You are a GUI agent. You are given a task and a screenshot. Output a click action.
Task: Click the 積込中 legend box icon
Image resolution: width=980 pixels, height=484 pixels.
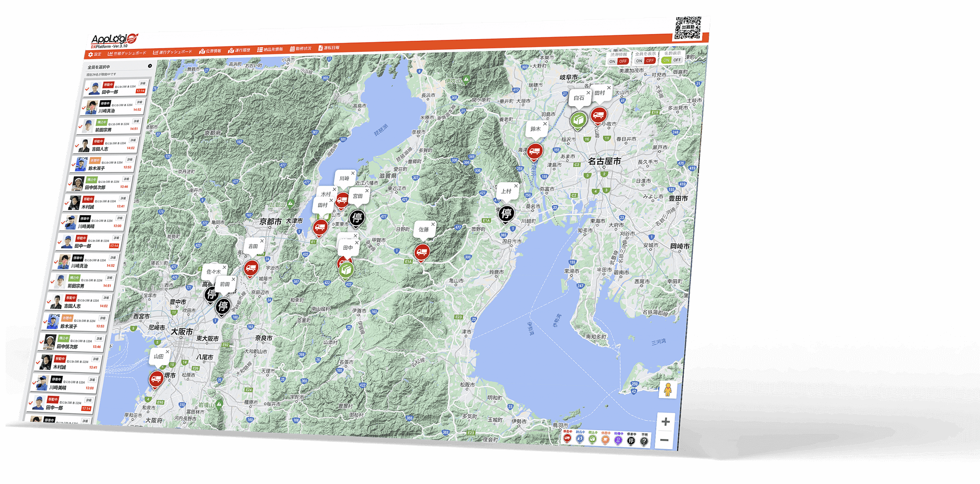click(593, 440)
